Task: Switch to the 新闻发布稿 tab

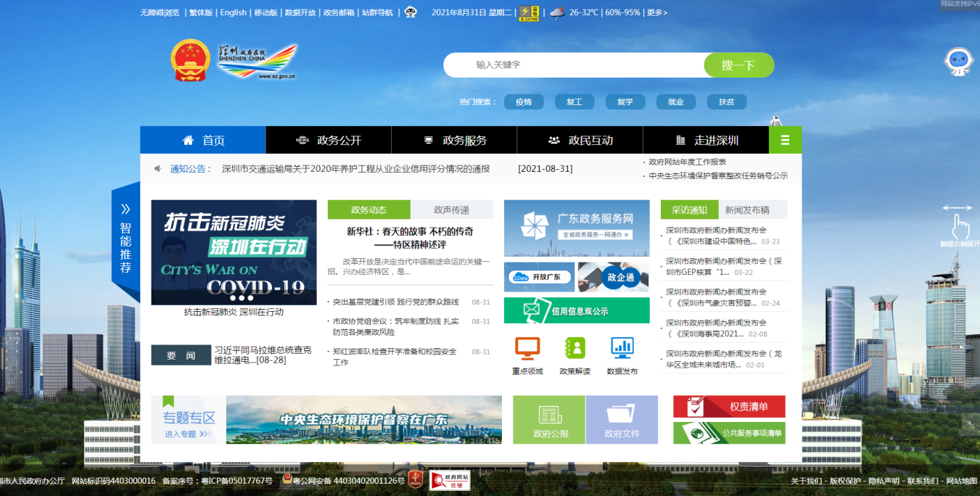Action: (x=746, y=210)
